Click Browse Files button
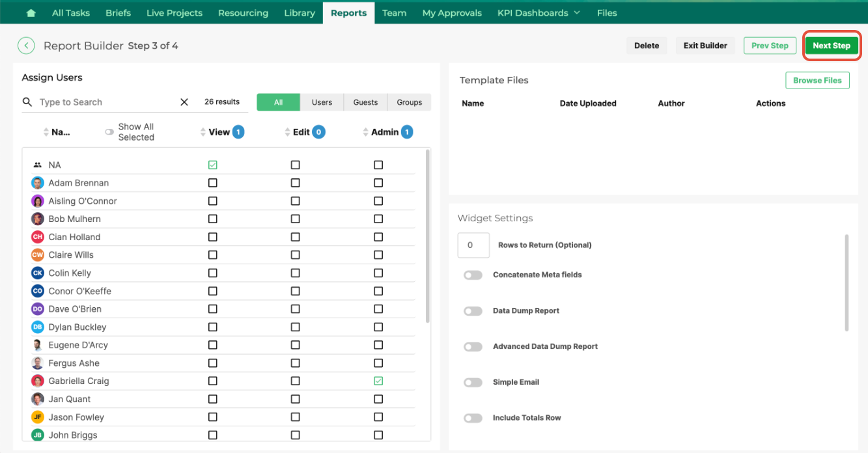 (817, 80)
